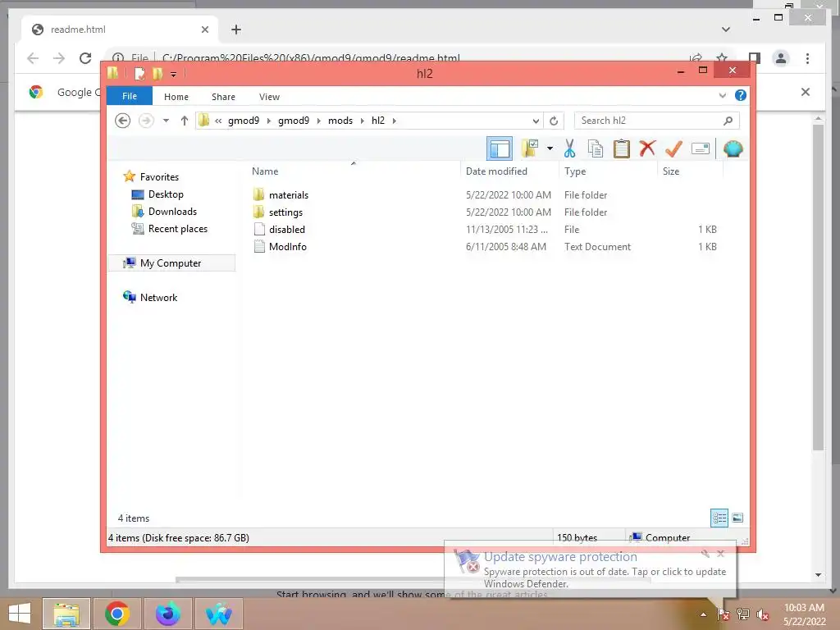Open the Home ribbon tab

click(176, 97)
